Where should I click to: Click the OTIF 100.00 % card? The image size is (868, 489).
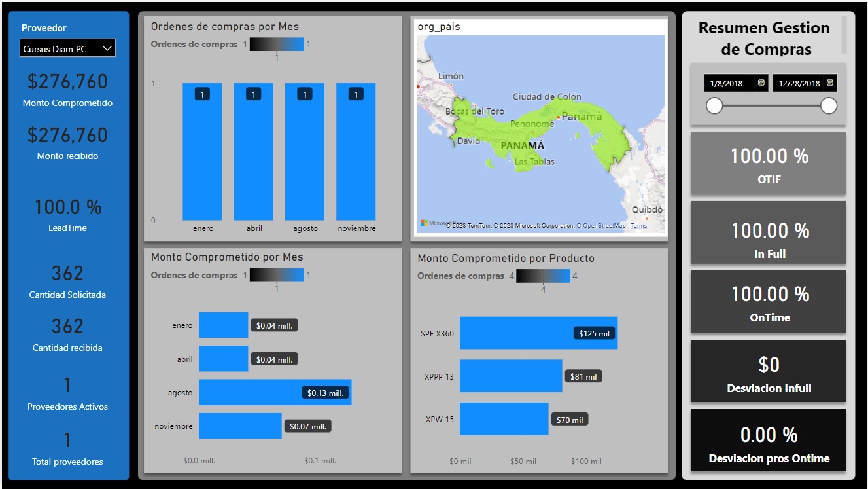point(768,164)
